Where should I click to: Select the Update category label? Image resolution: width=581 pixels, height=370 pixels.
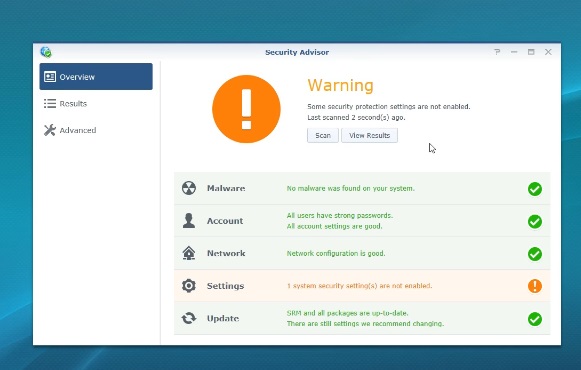click(x=223, y=319)
